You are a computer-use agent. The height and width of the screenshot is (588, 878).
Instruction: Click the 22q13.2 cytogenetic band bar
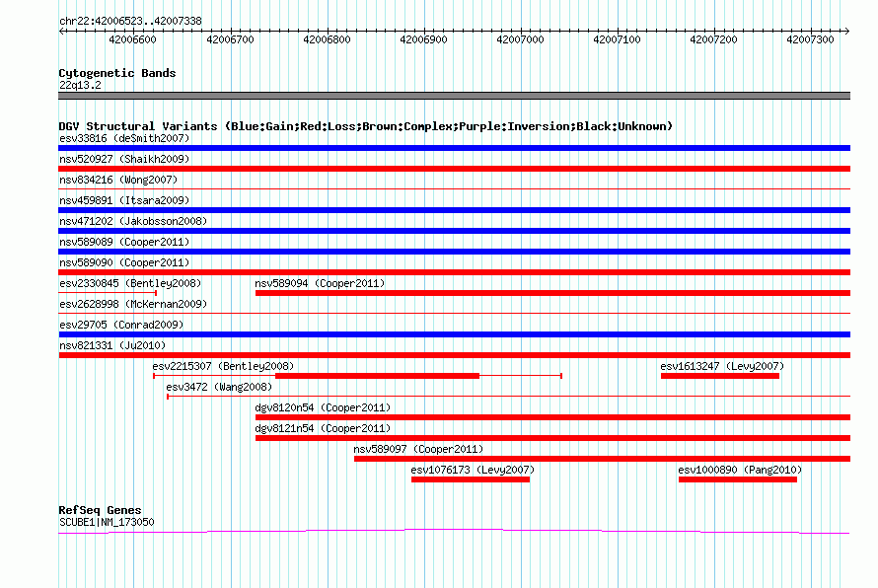(x=454, y=96)
